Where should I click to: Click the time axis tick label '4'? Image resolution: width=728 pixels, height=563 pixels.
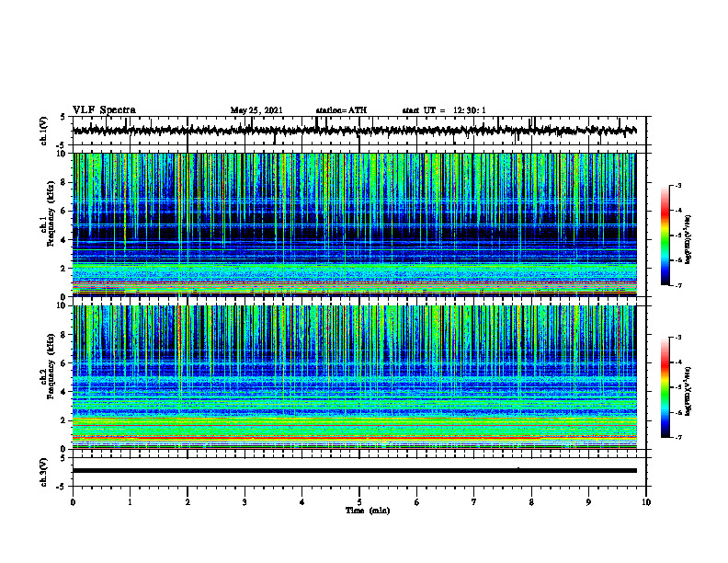tap(302, 502)
